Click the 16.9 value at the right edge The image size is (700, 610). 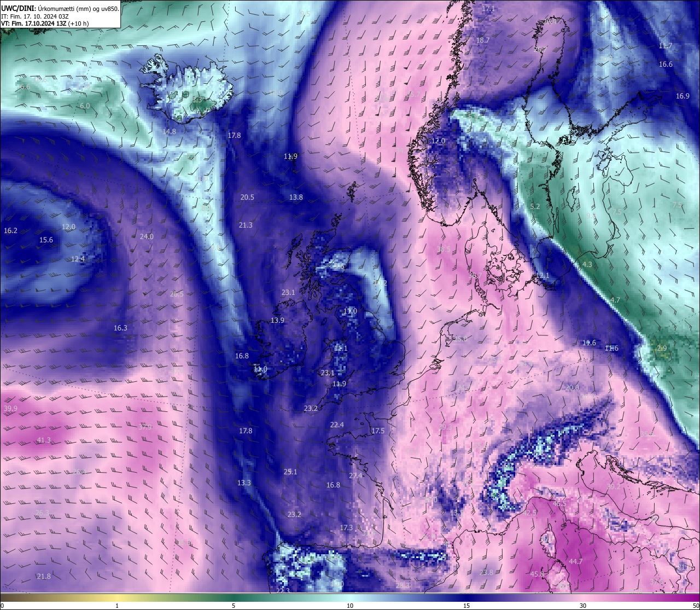click(x=682, y=96)
